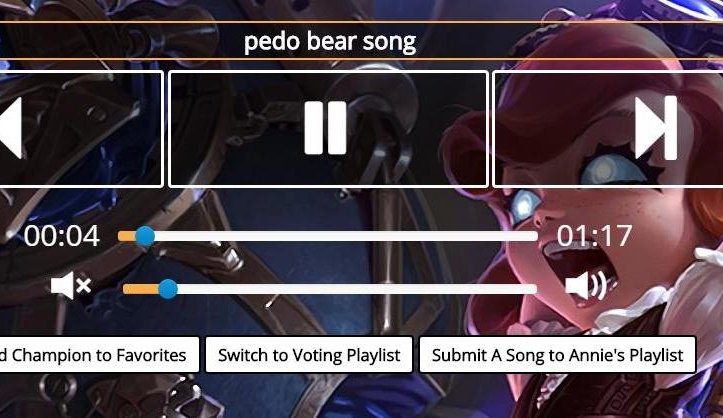Click the white unfilled section of volume bar
Viewport: 723px width, 418px height.
coord(357,289)
